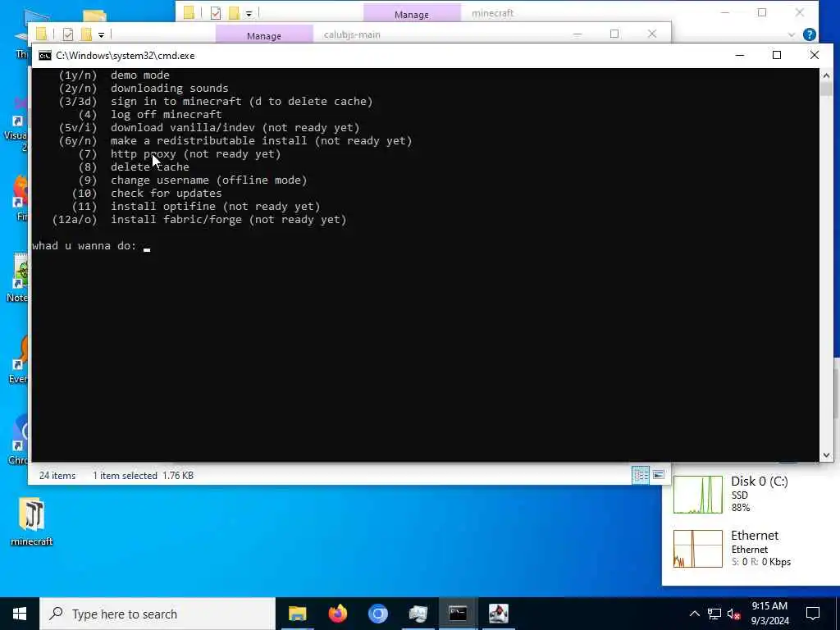Expand ribbon in minecraft Explorer window
This screenshot has width=840, height=630.
tap(792, 34)
